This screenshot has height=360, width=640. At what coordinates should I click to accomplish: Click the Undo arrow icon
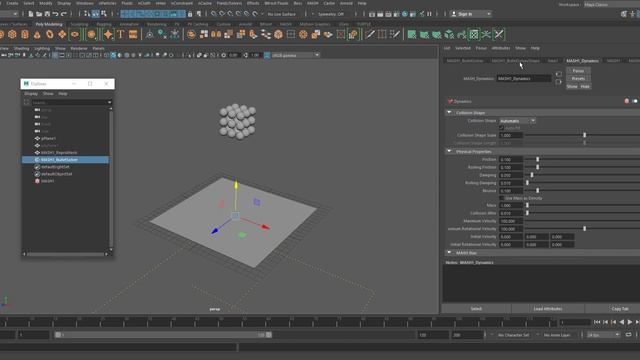point(55,14)
